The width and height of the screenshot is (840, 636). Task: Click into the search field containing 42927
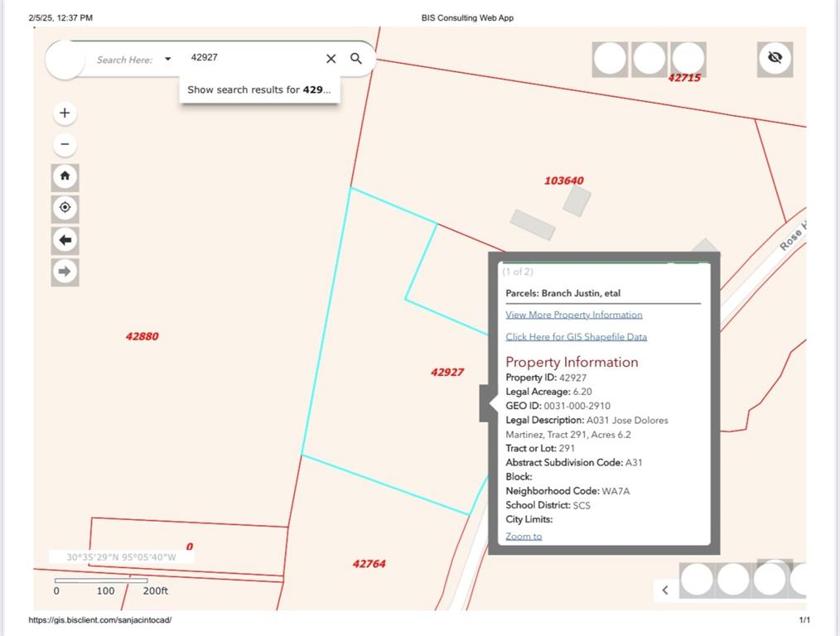tap(249, 58)
